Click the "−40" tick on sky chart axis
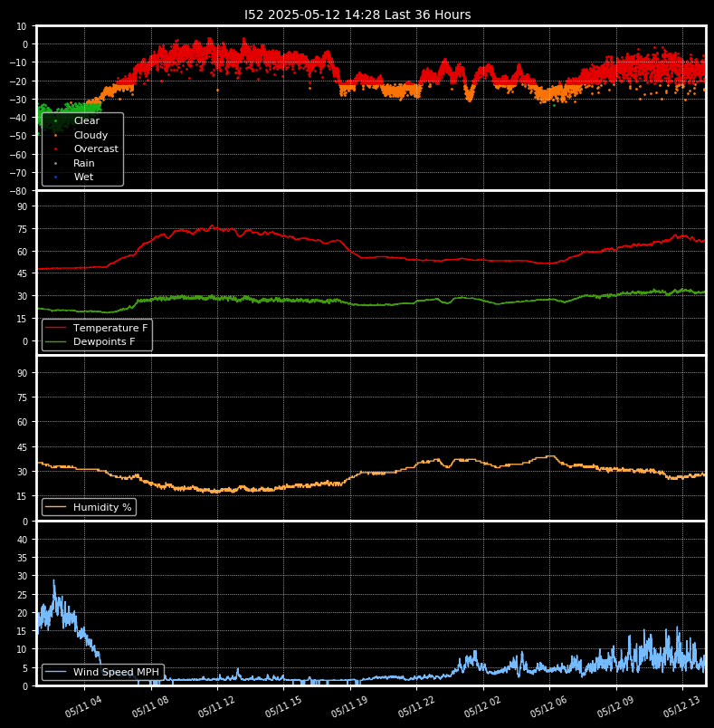 click(19, 118)
